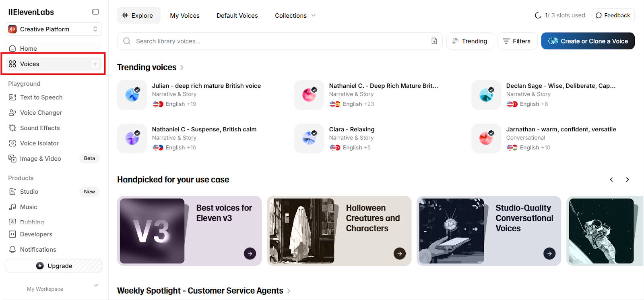Open the Filters button
This screenshot has width=644, height=300.
click(517, 41)
